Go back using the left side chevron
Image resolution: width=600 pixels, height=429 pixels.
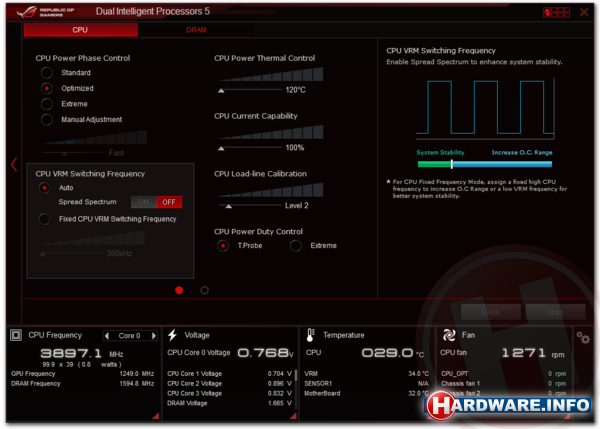[14, 164]
